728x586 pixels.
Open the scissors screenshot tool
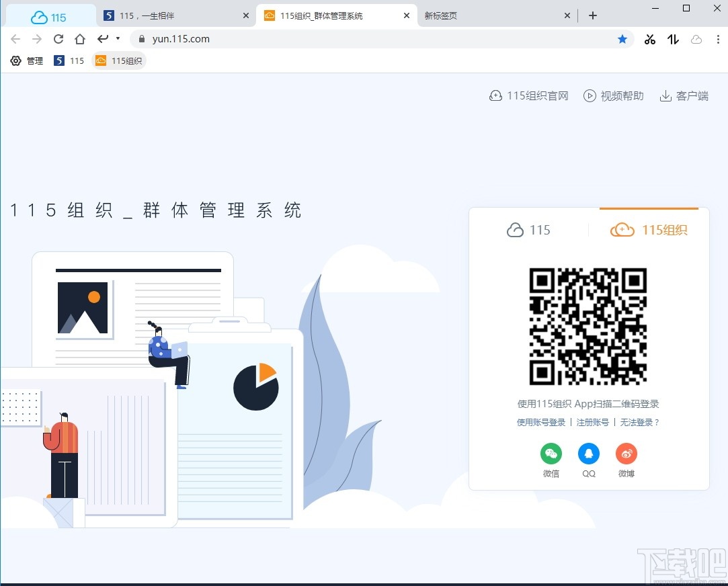point(649,40)
